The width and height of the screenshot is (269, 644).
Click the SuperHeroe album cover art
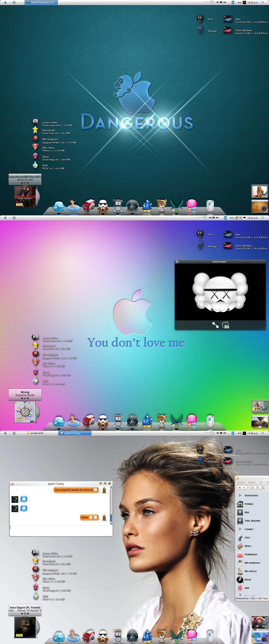25,197
